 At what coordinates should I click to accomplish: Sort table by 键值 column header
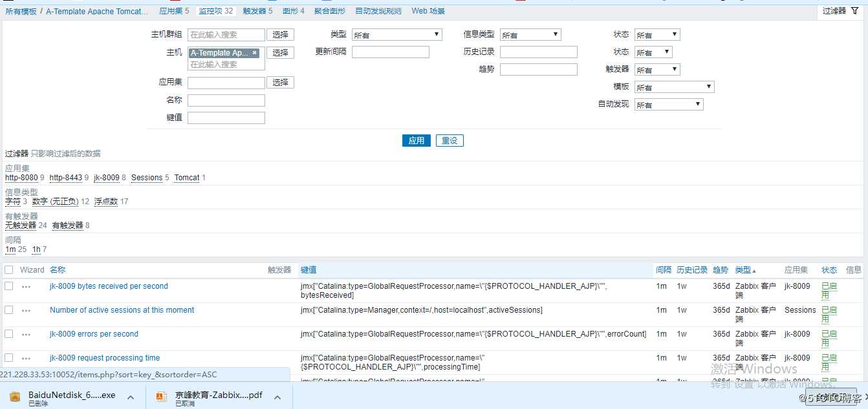coord(309,270)
